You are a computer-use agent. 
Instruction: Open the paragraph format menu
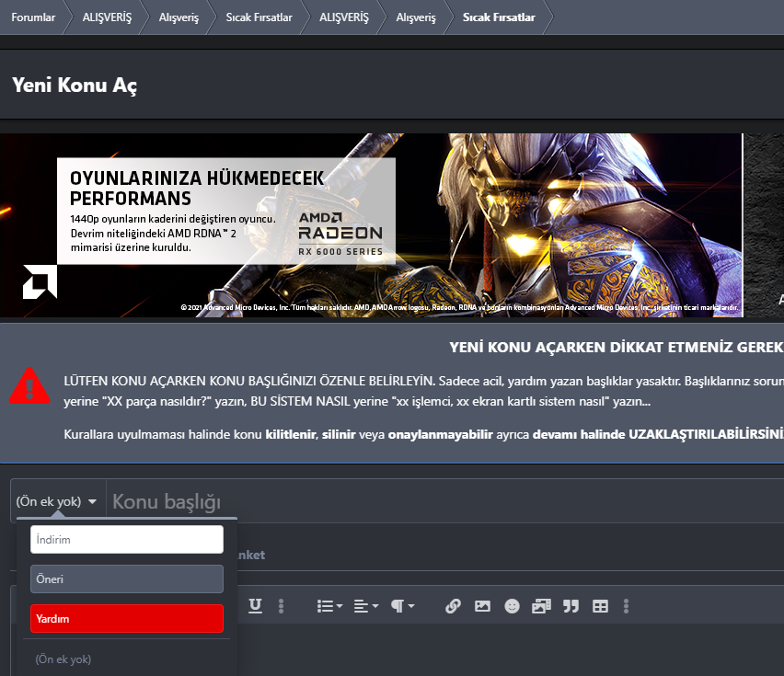tap(402, 606)
